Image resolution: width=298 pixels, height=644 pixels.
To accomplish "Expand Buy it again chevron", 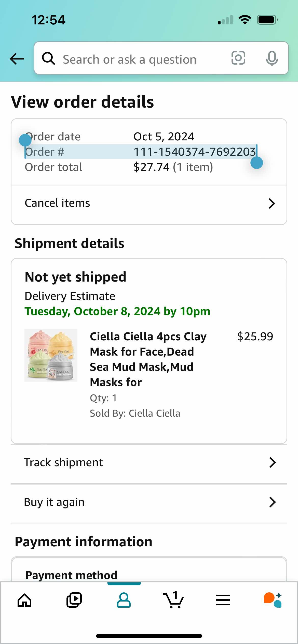I will 272,502.
